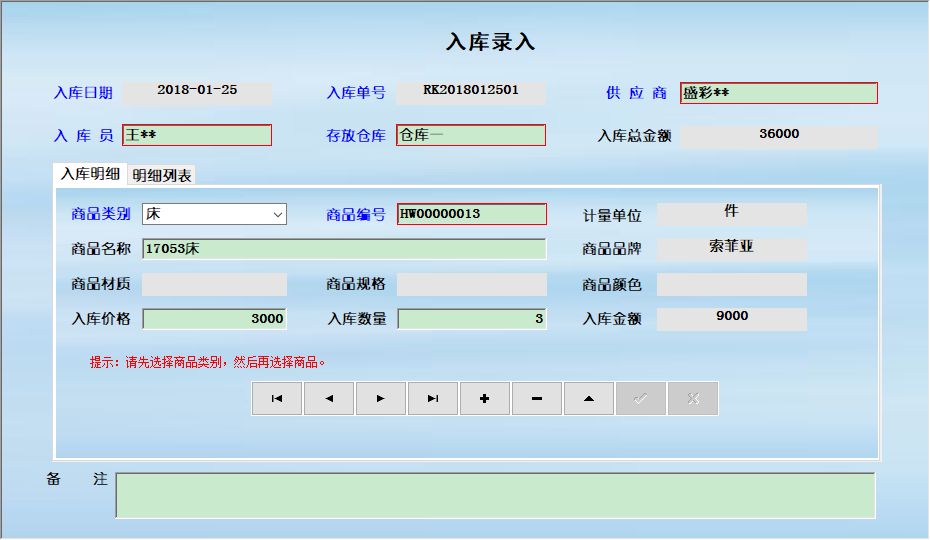
Task: Go to previous record in navigator
Action: tap(329, 398)
